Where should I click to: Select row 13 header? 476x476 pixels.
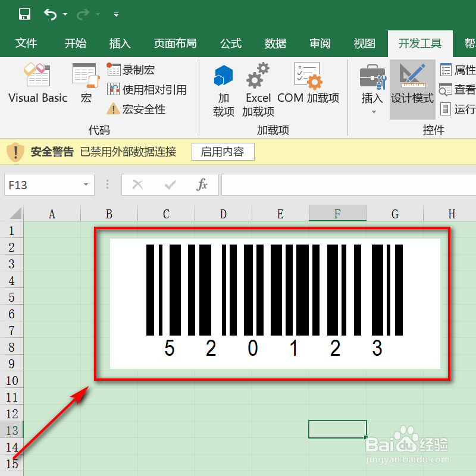point(11,430)
